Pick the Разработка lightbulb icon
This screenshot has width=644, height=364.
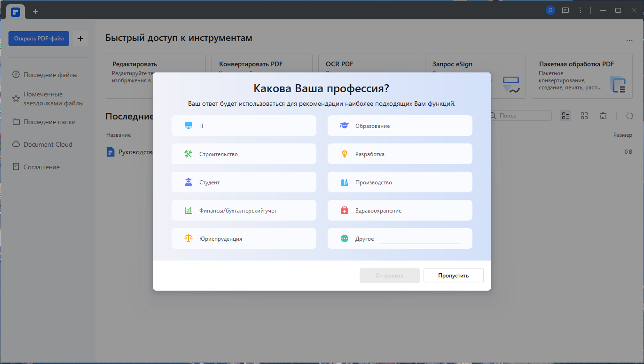point(345,154)
